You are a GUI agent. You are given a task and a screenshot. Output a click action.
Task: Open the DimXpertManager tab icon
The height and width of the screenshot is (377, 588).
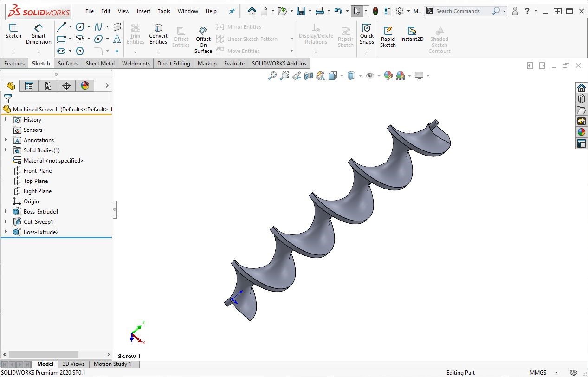pyautogui.click(x=66, y=86)
